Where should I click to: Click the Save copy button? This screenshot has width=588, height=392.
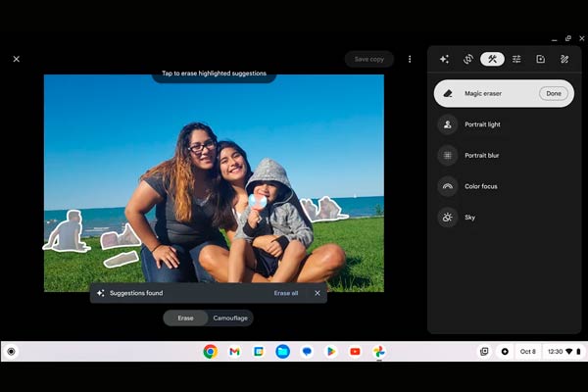click(x=369, y=59)
